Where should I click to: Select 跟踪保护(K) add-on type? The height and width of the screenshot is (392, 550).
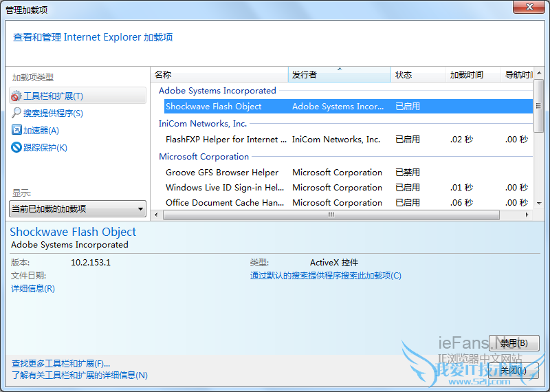tap(45, 147)
